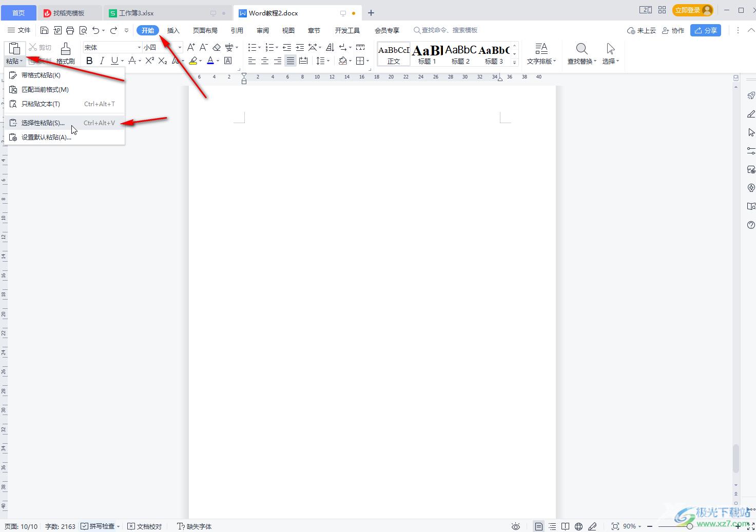Open the Insert ribbon tab
756x532 pixels.
click(x=173, y=30)
